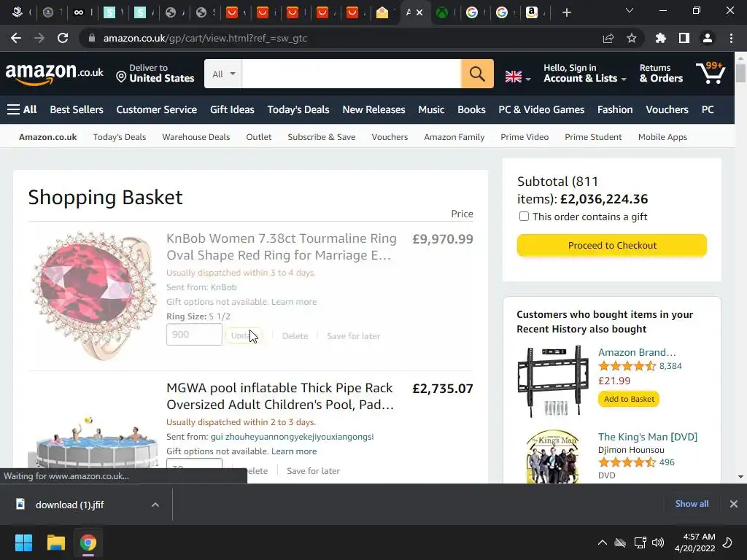
Task: Click Delete for the KnBob ring
Action: [x=295, y=335]
